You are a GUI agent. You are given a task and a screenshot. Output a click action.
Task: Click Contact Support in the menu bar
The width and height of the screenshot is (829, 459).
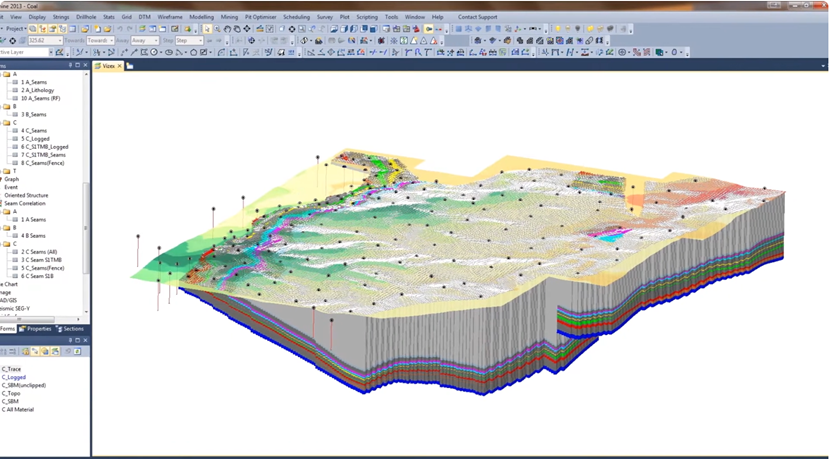[477, 17]
